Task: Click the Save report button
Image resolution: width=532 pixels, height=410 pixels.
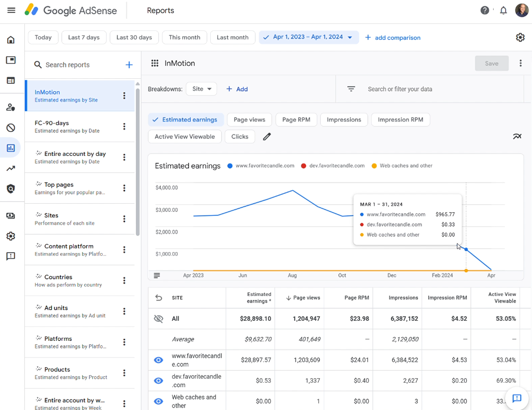Action: [x=492, y=63]
